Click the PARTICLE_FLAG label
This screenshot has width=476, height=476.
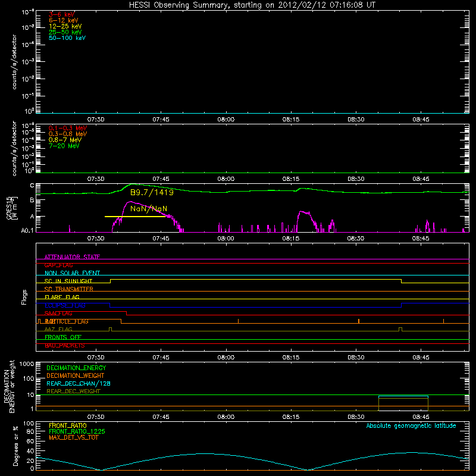[67, 321]
